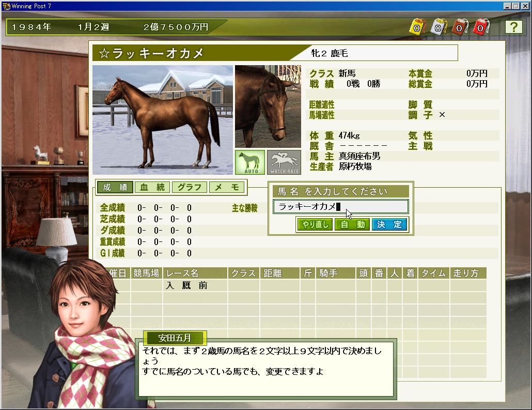The image size is (532, 410).
Task: Click the やり直し button
Action: 315,224
